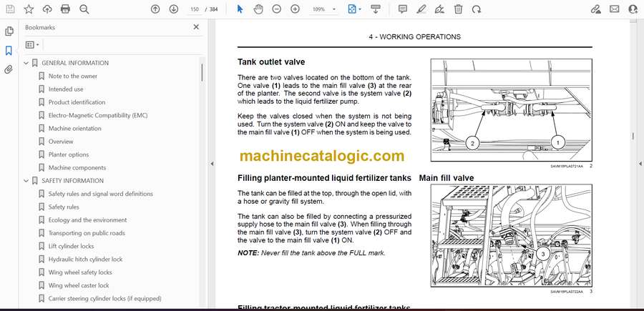
Task: Send file by email envelope icon
Action: (x=615, y=9)
